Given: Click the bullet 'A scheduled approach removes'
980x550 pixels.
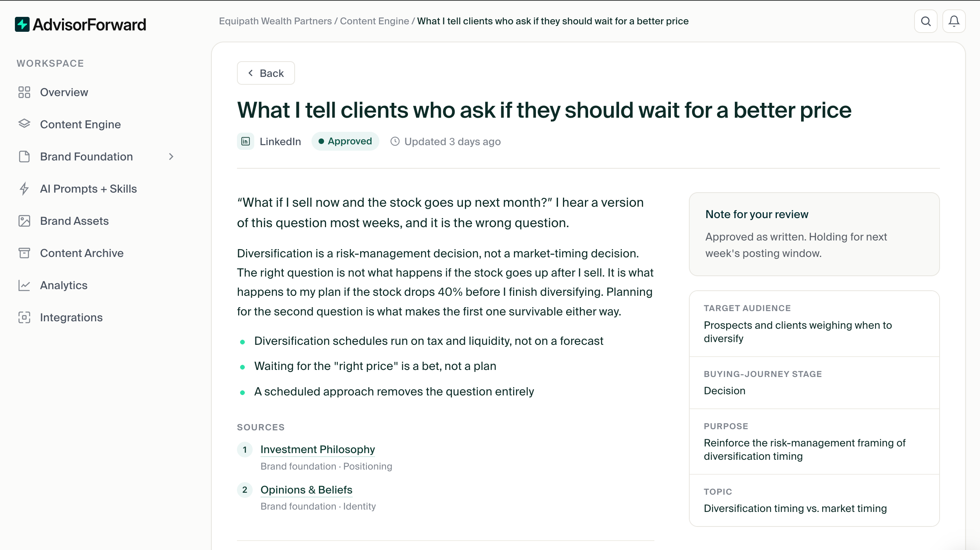Looking at the screenshot, I should coord(394,392).
